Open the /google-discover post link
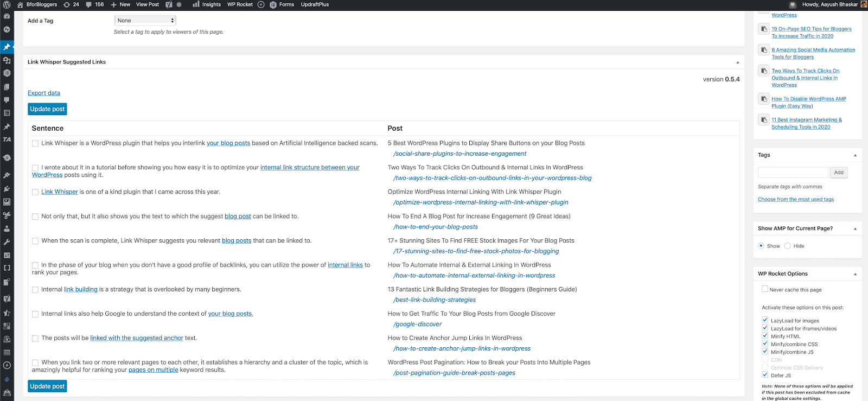The image size is (868, 401). click(418, 324)
